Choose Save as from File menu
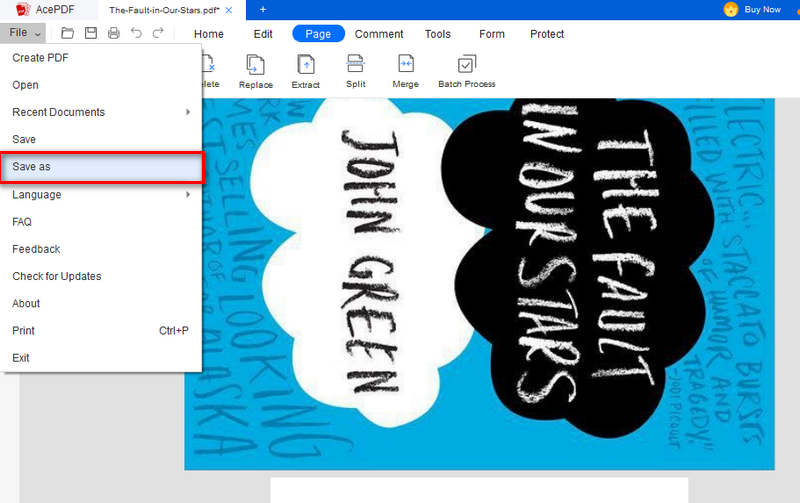Screen dimensions: 800x503 (x=102, y=167)
